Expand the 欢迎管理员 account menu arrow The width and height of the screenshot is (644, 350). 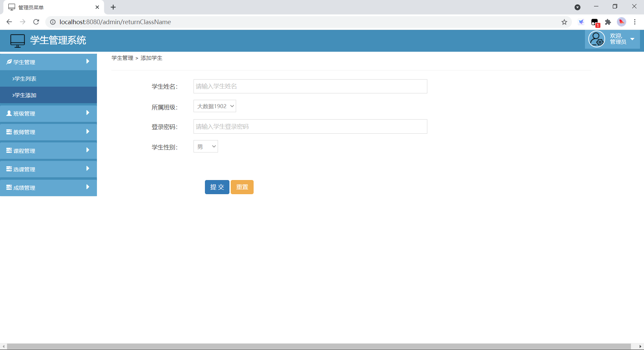(633, 39)
